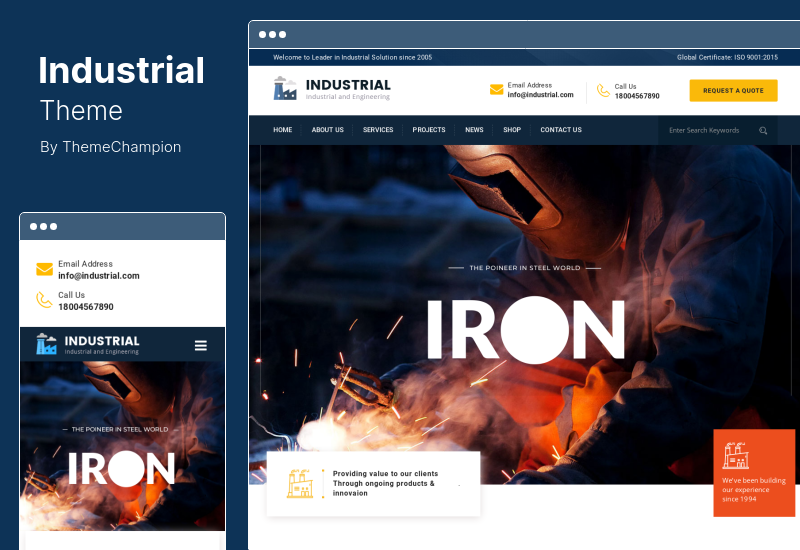This screenshot has width=800, height=550.
Task: Click mobile preview info@industrial.com link
Action: [98, 276]
